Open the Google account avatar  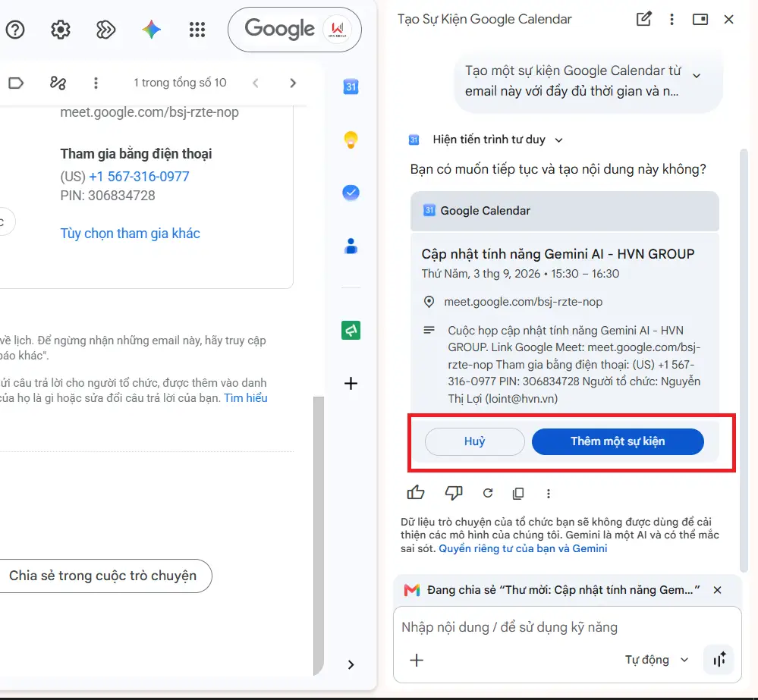tap(338, 30)
